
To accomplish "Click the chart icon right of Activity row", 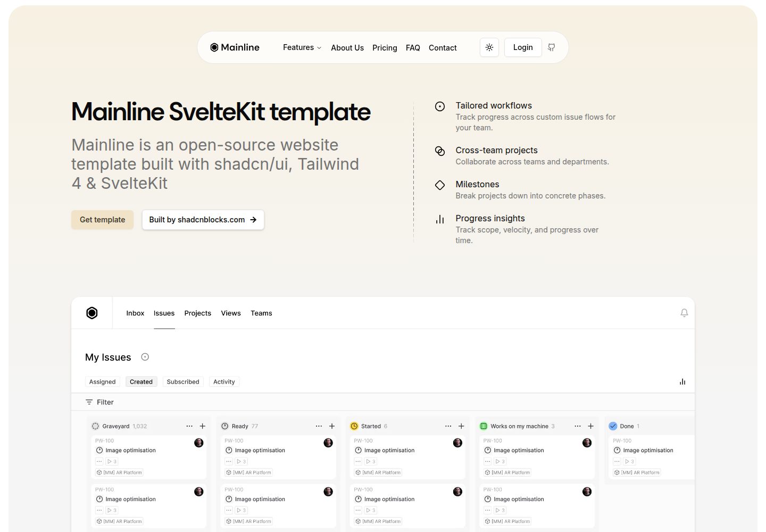I will (682, 381).
